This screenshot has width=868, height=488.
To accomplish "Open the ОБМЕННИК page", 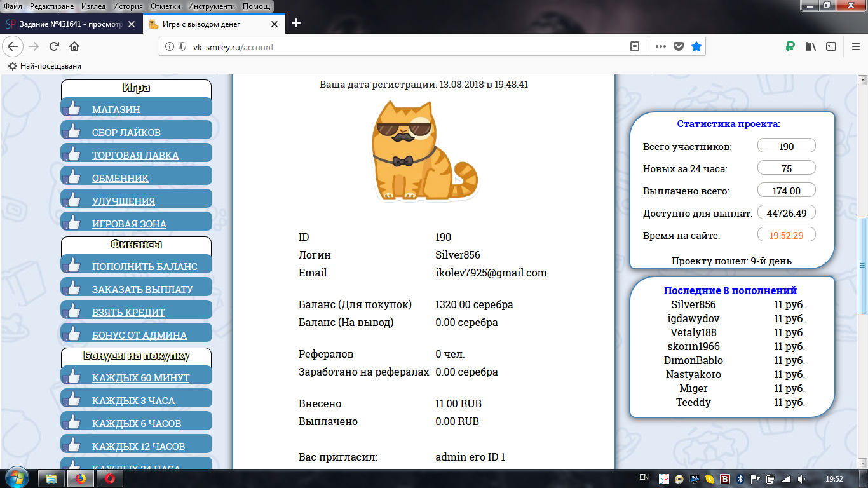I will tap(121, 178).
